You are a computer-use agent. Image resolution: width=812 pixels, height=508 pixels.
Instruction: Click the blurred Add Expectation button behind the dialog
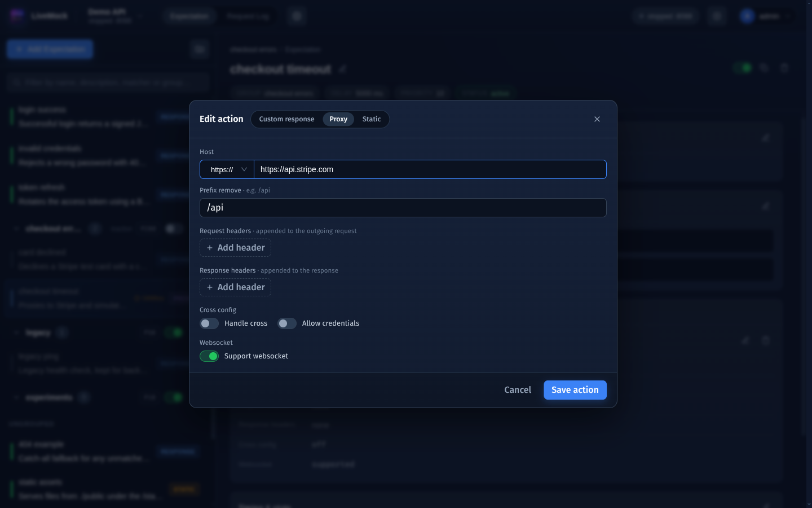pyautogui.click(x=50, y=49)
